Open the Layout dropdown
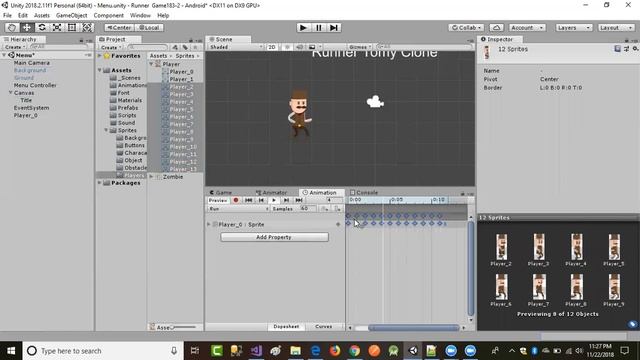Screen dimensions: 640x360 pyautogui.click(x=616, y=27)
